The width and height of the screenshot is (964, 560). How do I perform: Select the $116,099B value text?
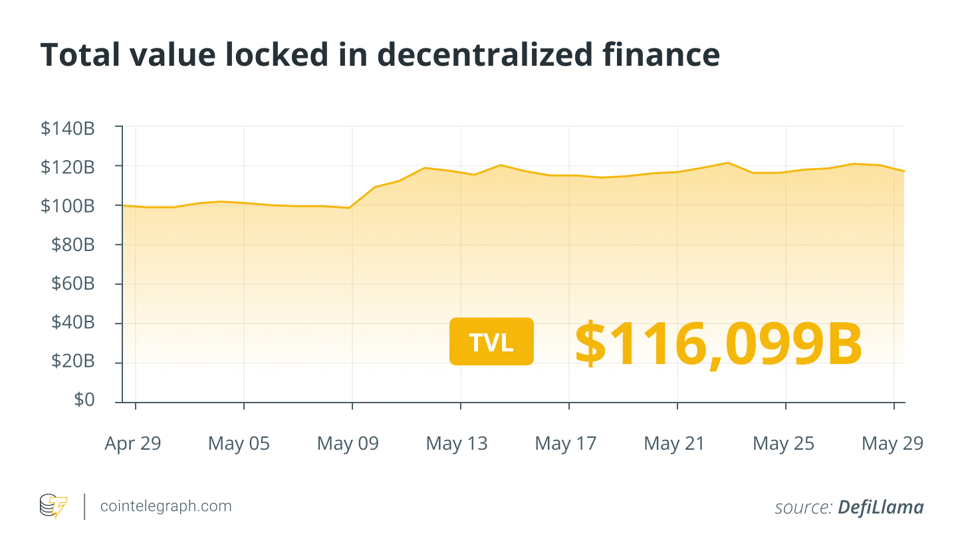[x=719, y=343]
